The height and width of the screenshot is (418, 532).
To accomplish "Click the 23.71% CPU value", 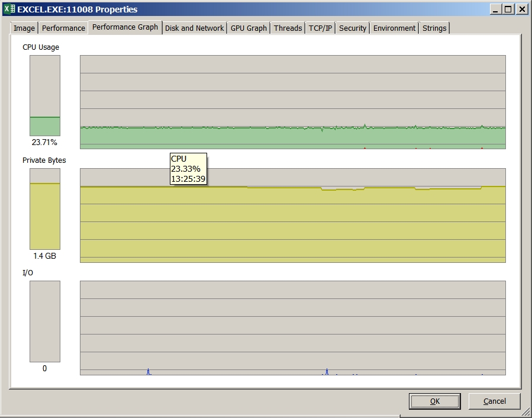I will pos(44,142).
